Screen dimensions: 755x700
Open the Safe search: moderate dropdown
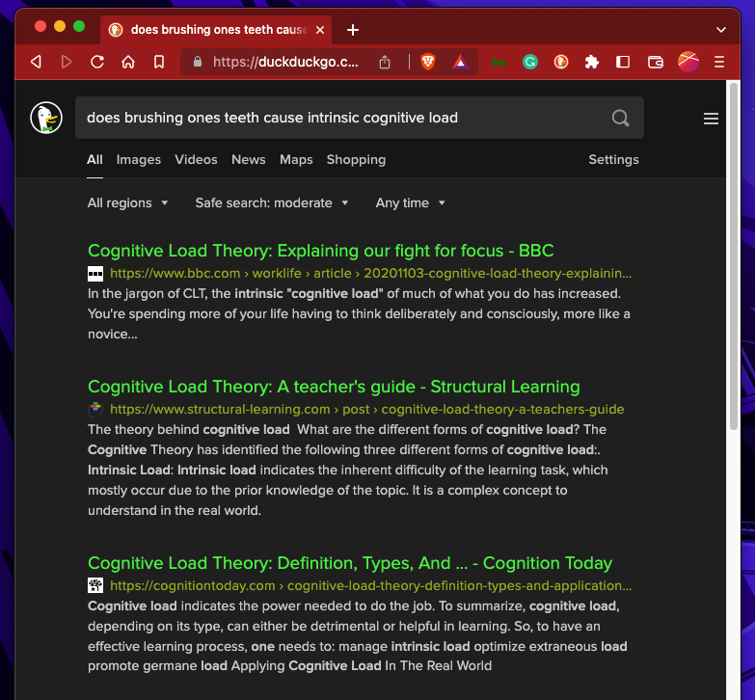(x=272, y=202)
